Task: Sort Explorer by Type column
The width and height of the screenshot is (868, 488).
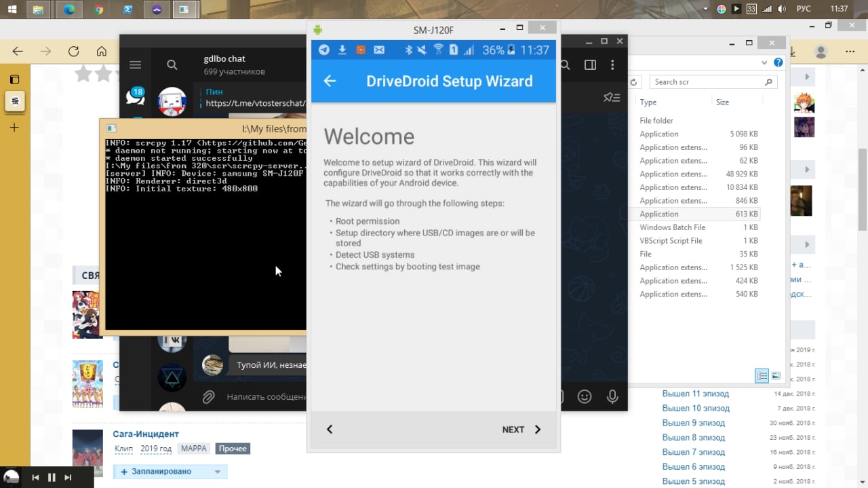Action: 648,102
